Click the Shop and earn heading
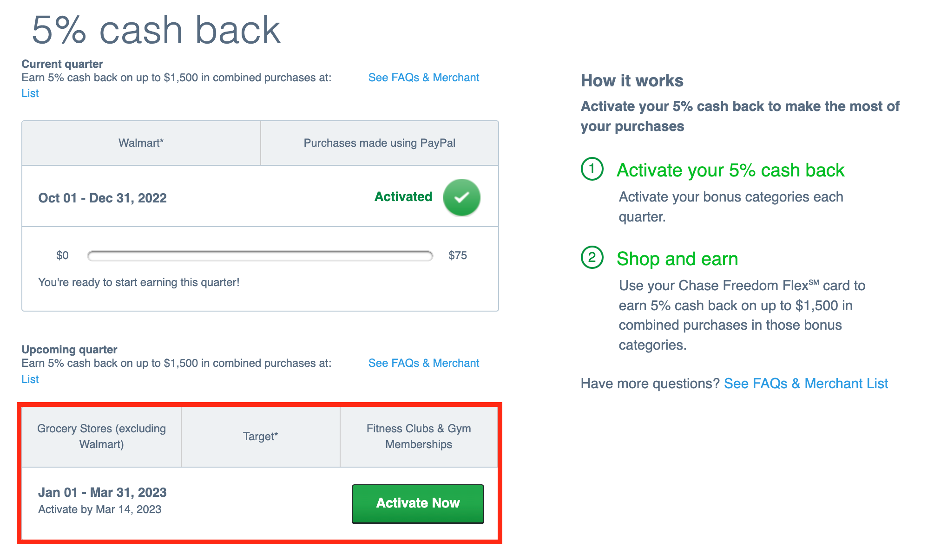This screenshot has width=934, height=560. point(677,259)
